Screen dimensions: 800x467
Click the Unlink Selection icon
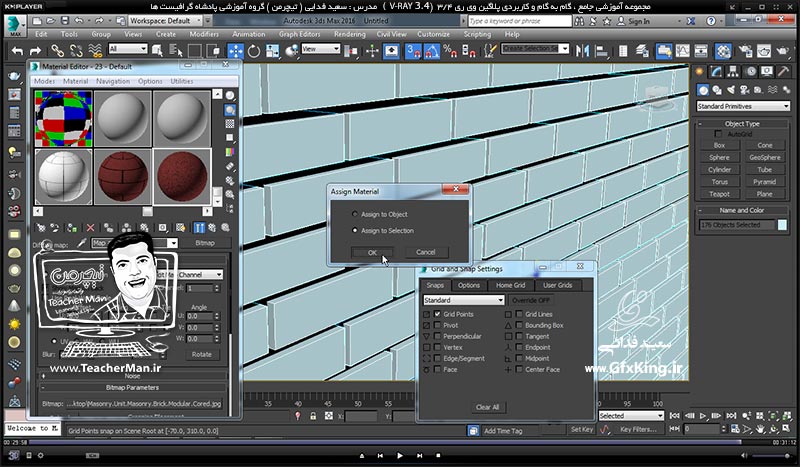coord(76,51)
